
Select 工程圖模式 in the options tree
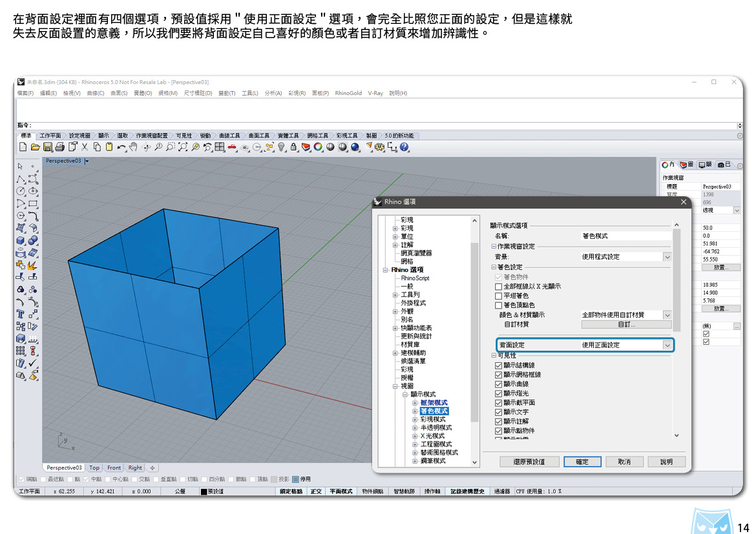436,444
